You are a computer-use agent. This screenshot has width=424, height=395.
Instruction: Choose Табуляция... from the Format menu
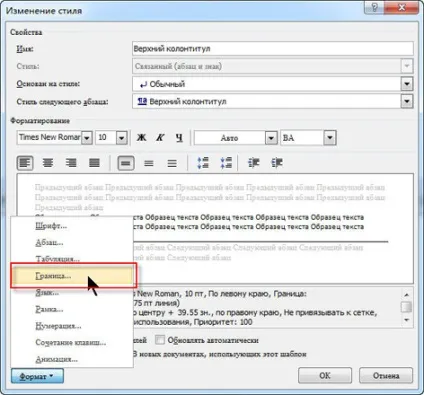pyautogui.click(x=72, y=259)
